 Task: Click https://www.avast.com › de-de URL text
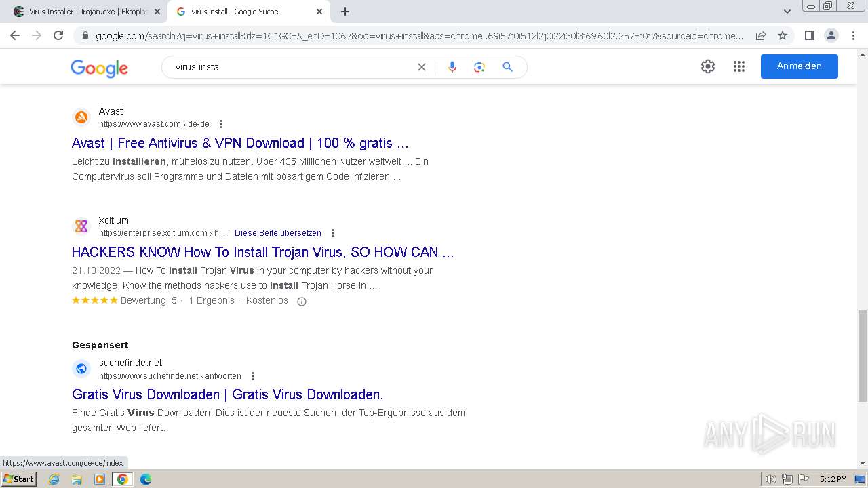(154, 124)
